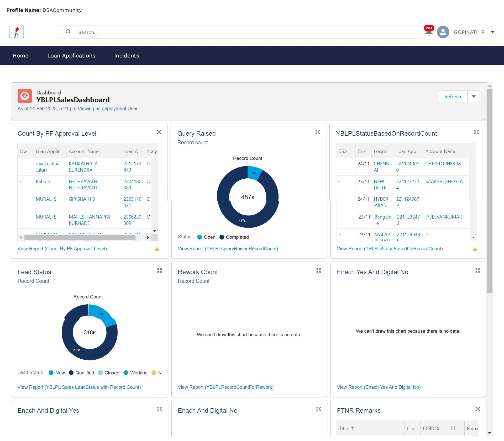Sort by Title column arrow in FTNR Remarks
Image resolution: width=504 pixels, height=441 pixels.
[x=352, y=428]
